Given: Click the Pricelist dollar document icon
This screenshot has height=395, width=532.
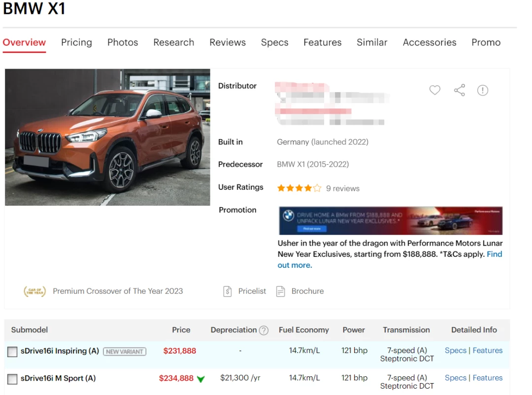Looking at the screenshot, I should 227,291.
